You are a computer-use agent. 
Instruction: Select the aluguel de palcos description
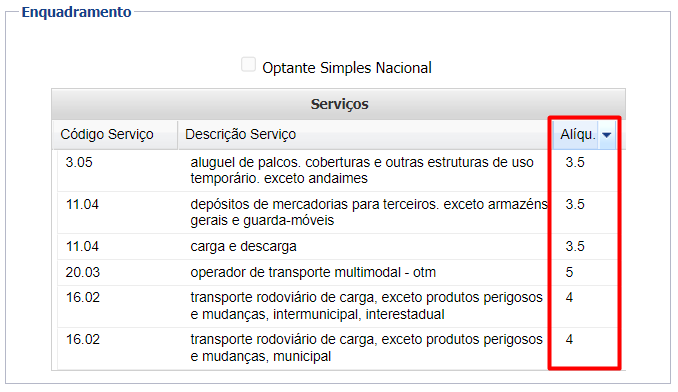(362, 170)
